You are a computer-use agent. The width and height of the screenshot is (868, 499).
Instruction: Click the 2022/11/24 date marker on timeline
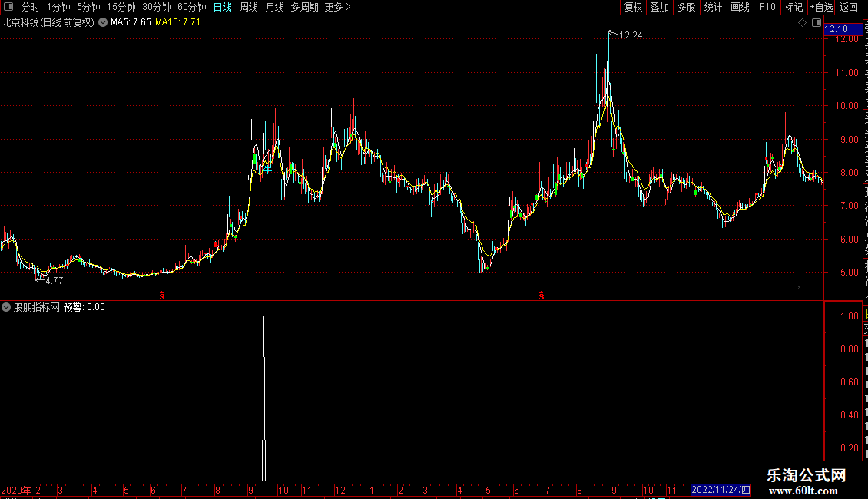pos(721,490)
